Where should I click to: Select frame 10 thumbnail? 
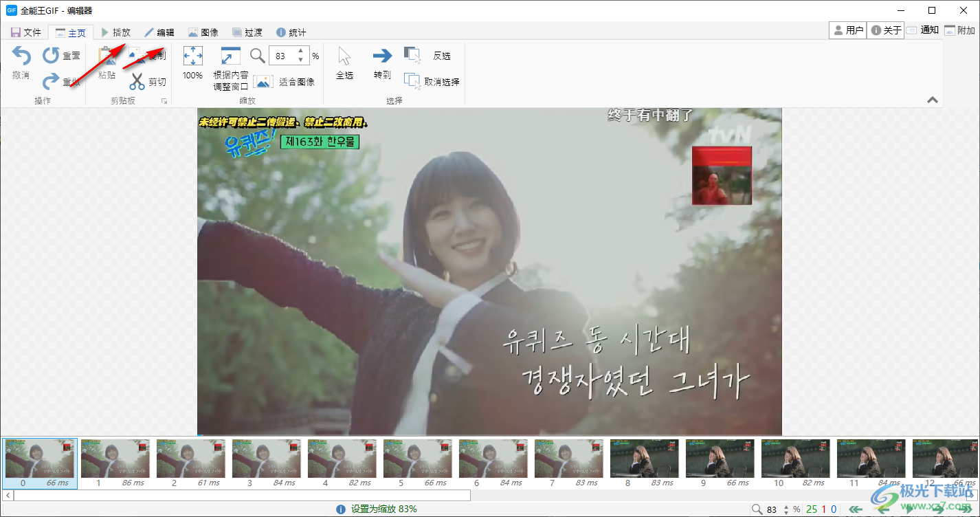[795, 463]
